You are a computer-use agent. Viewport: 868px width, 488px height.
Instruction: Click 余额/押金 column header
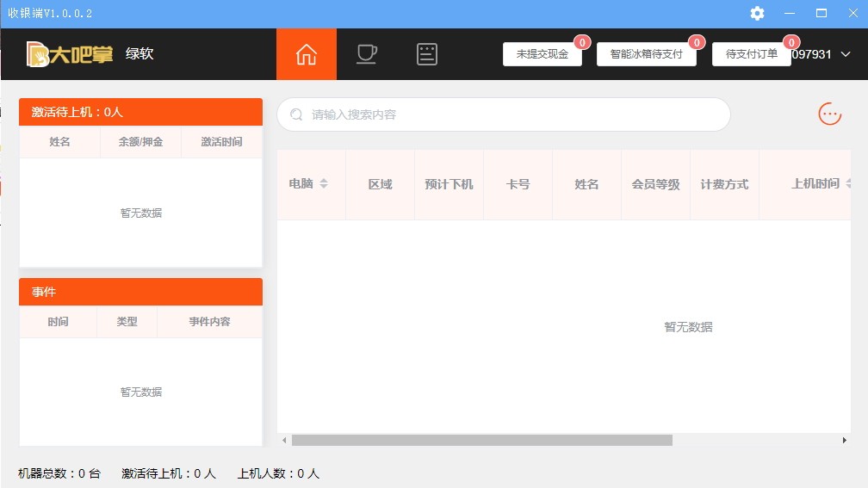[x=140, y=142]
